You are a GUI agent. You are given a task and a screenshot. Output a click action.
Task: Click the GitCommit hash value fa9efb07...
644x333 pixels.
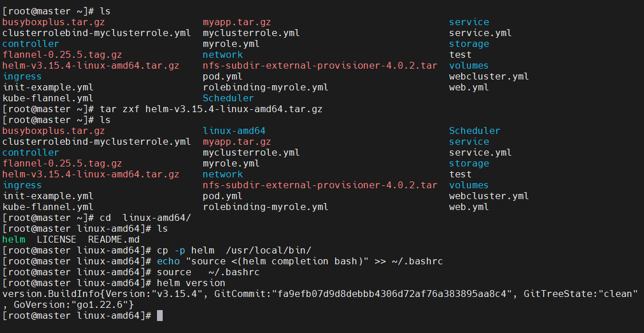(391, 294)
